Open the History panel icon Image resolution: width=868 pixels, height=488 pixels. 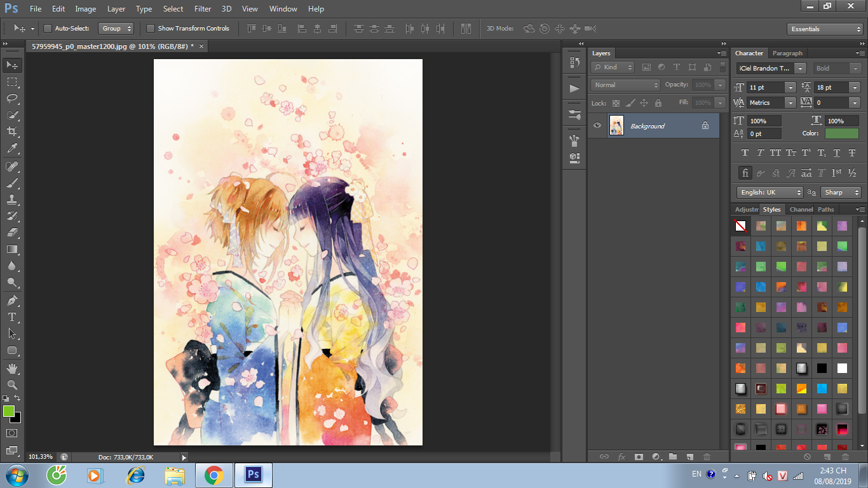pos(574,62)
